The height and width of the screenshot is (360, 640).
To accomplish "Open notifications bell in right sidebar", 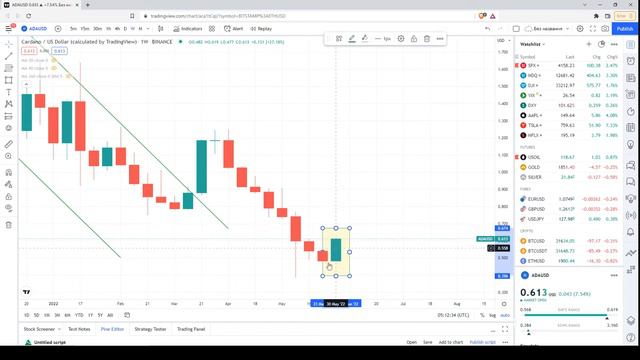I will click(631, 231).
